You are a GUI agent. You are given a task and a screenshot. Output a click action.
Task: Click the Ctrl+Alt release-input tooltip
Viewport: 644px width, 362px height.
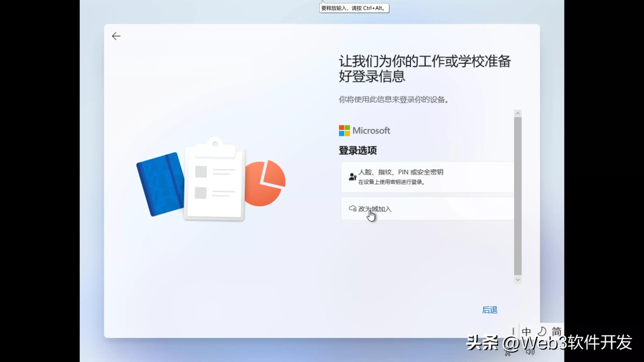[x=354, y=8]
